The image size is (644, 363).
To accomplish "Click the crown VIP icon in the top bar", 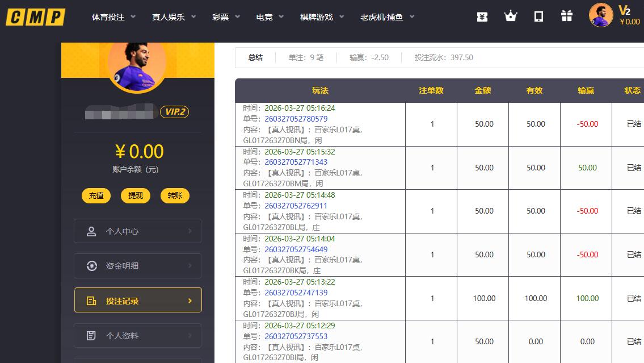I will pos(510,16).
